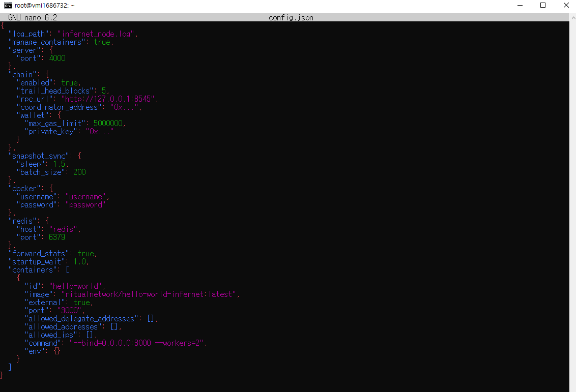Viewport: 576px width, 392px height.
Task: Click the rpc_url value http://127.0.0.1:8545
Action: tap(108, 99)
